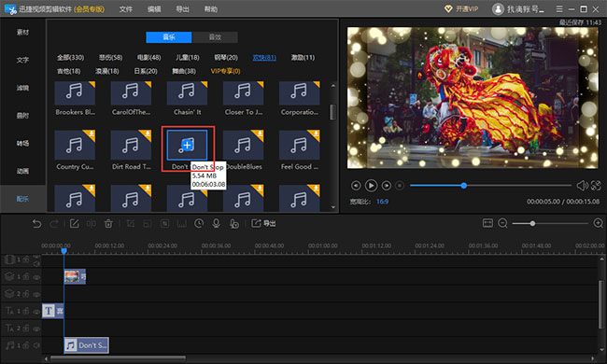Step to previous frame in preview
The height and width of the screenshot is (364, 607).
[356, 186]
